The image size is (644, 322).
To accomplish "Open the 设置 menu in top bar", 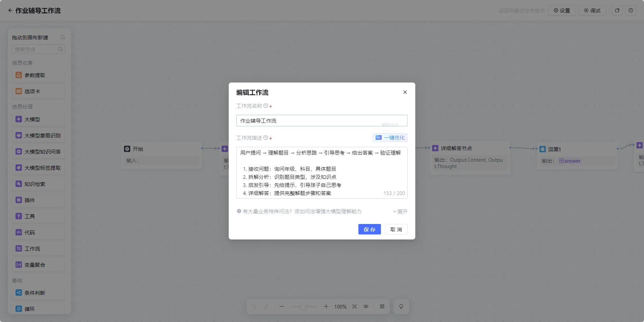I will [x=561, y=10].
